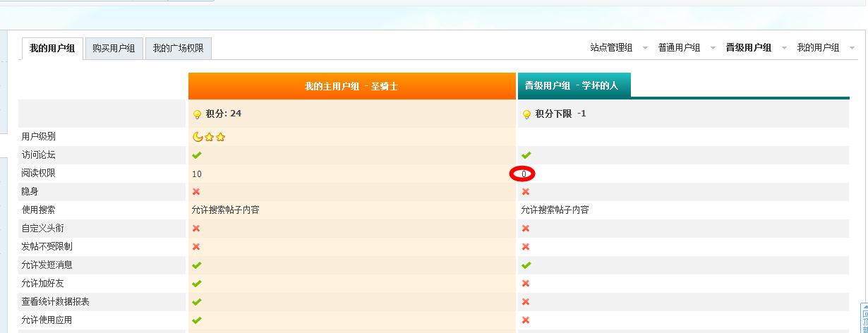868x333 pixels.
Task: Click the moon user level icon
Action: [x=198, y=137]
